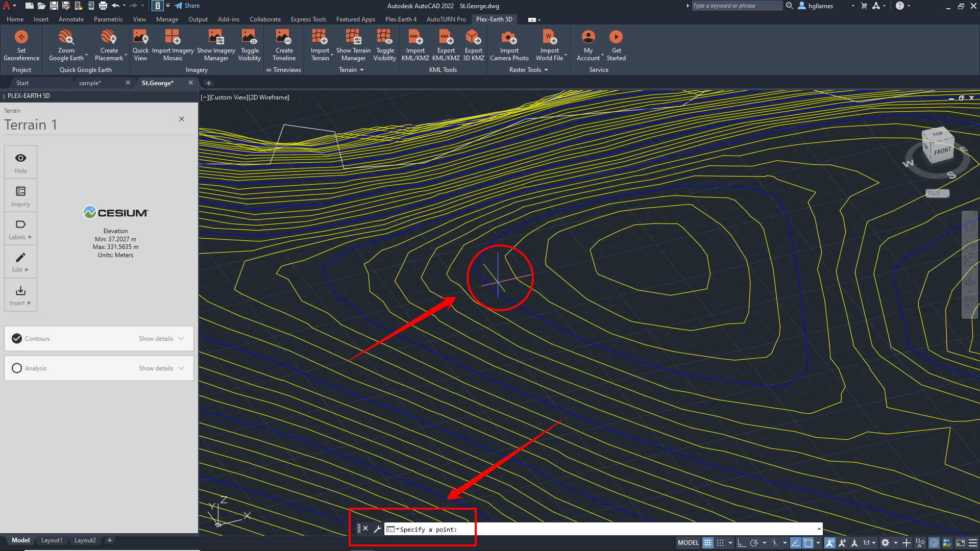Open terrain Inquiry in side panel

[x=21, y=195]
